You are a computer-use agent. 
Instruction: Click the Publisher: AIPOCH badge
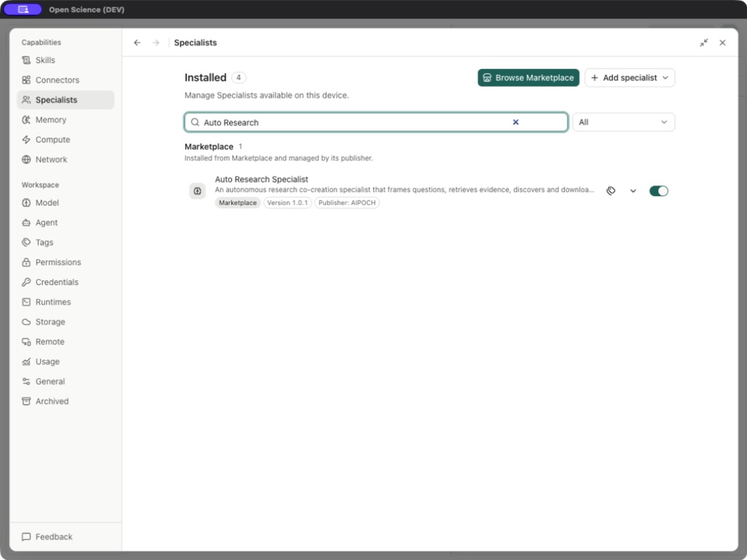coord(347,203)
